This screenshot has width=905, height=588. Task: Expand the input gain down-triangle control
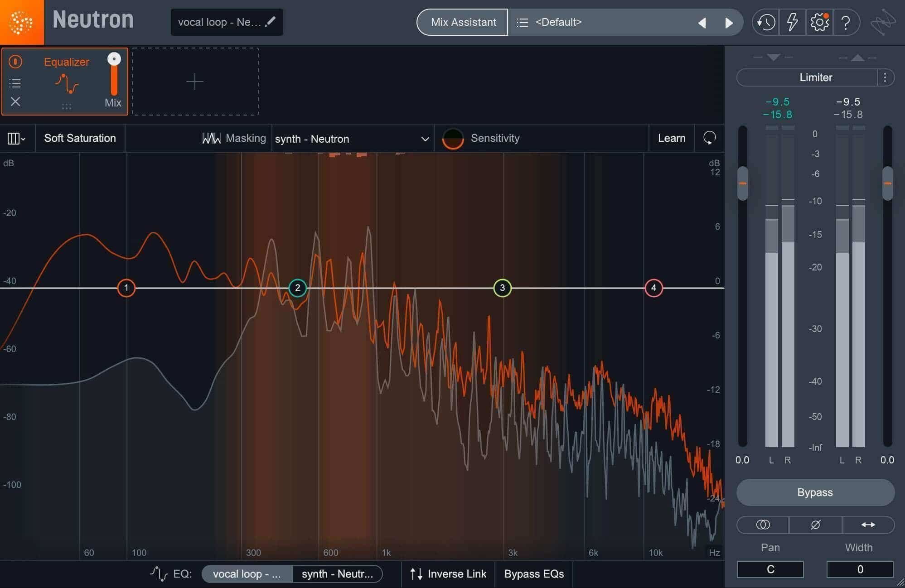(773, 57)
